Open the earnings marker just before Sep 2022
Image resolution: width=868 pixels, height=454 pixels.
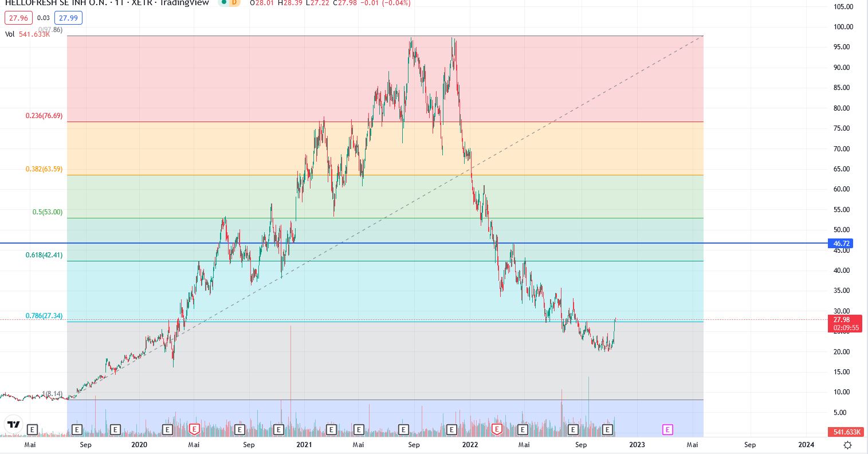[x=573, y=429]
